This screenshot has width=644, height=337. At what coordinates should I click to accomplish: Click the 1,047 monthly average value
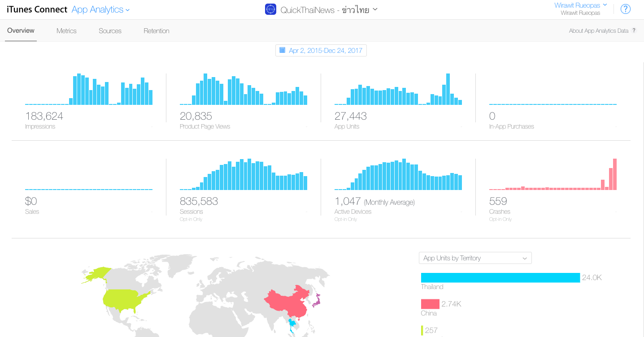point(348,201)
